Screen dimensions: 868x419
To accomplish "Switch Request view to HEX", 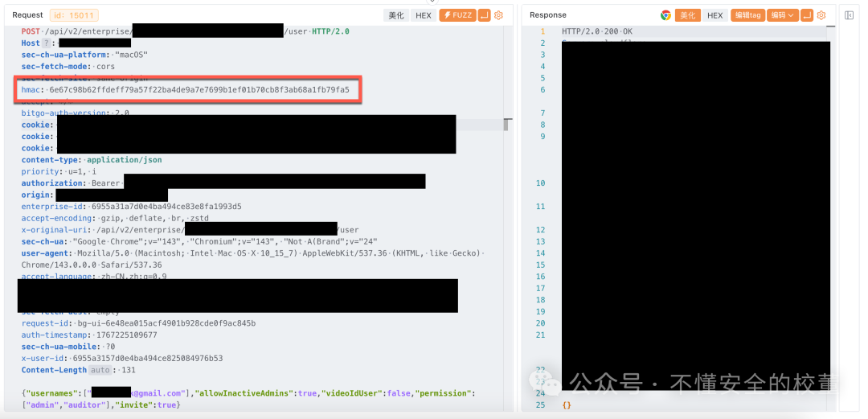I will [x=424, y=15].
